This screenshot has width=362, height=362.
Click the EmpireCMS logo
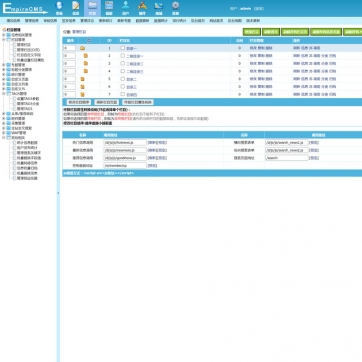(x=25, y=8)
